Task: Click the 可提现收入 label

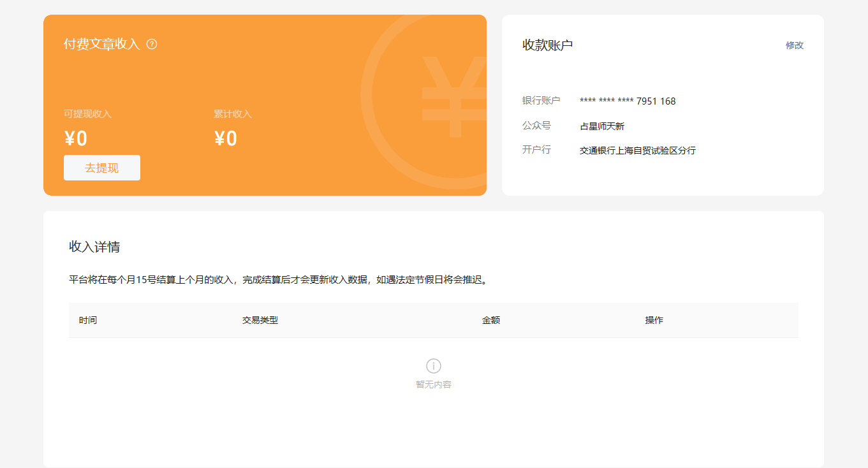Action: tap(87, 114)
